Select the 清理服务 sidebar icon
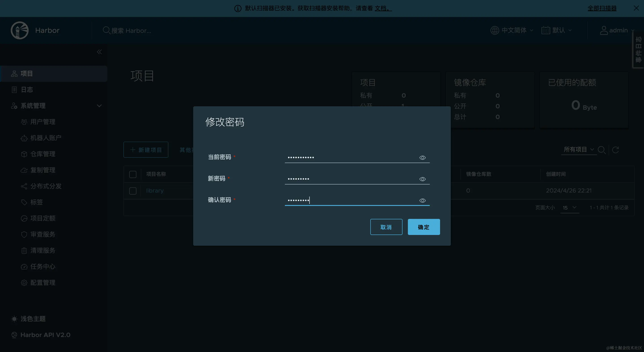Viewport: 644px width, 352px height. (x=24, y=250)
